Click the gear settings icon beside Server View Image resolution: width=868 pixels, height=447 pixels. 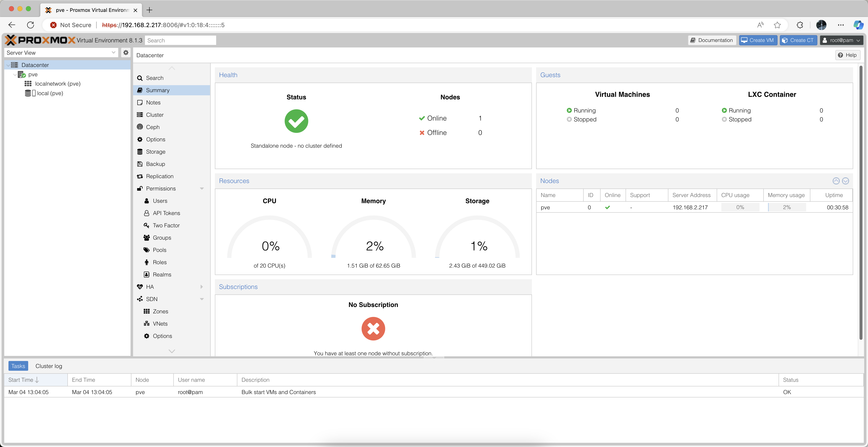[x=126, y=53]
